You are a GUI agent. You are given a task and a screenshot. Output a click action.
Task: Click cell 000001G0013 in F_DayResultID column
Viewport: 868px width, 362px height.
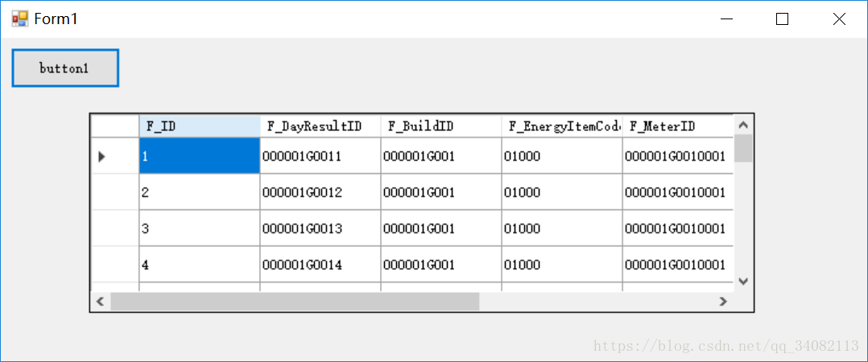pos(320,228)
